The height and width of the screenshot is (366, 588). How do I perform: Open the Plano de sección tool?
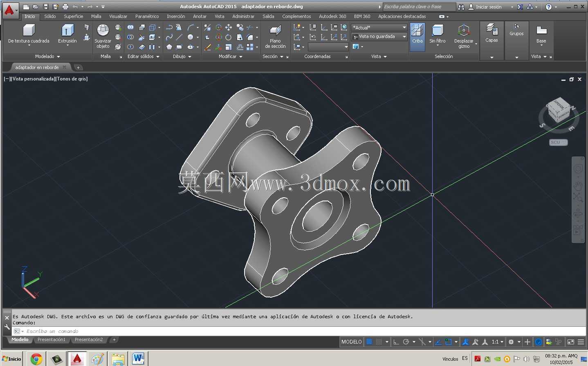pyautogui.click(x=275, y=36)
